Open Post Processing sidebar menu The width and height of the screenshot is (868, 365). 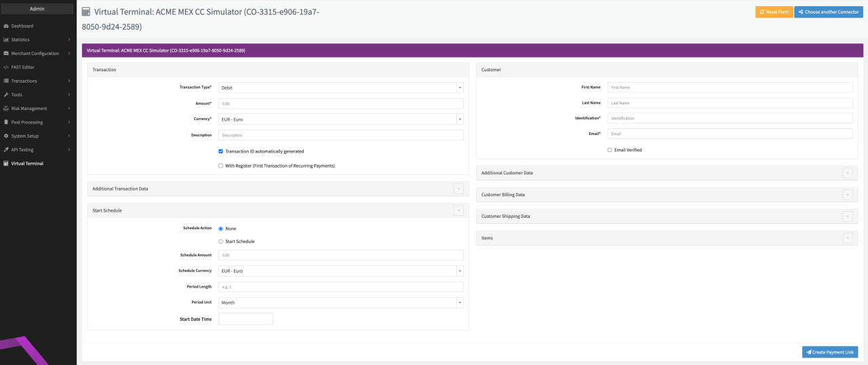click(27, 122)
